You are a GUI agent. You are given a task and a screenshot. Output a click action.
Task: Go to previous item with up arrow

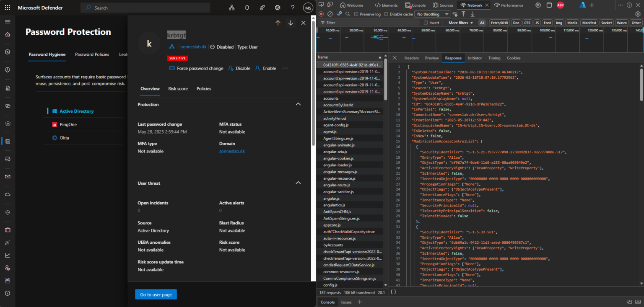278,23
